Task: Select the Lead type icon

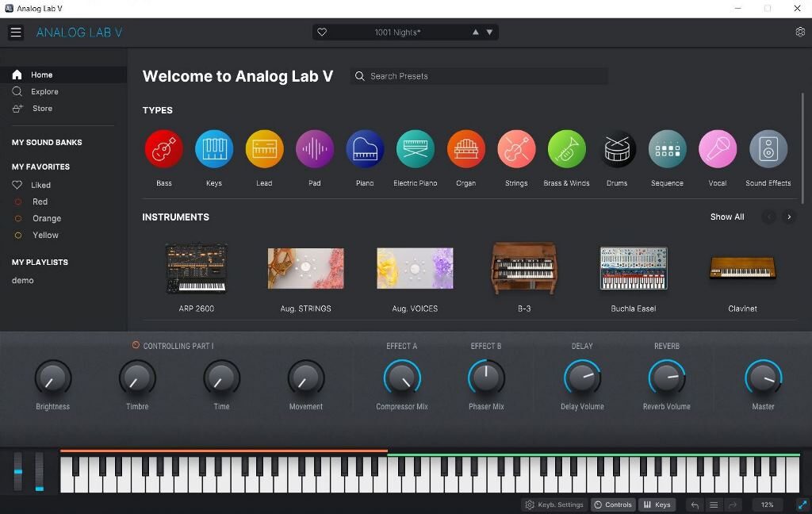Action: [264, 149]
